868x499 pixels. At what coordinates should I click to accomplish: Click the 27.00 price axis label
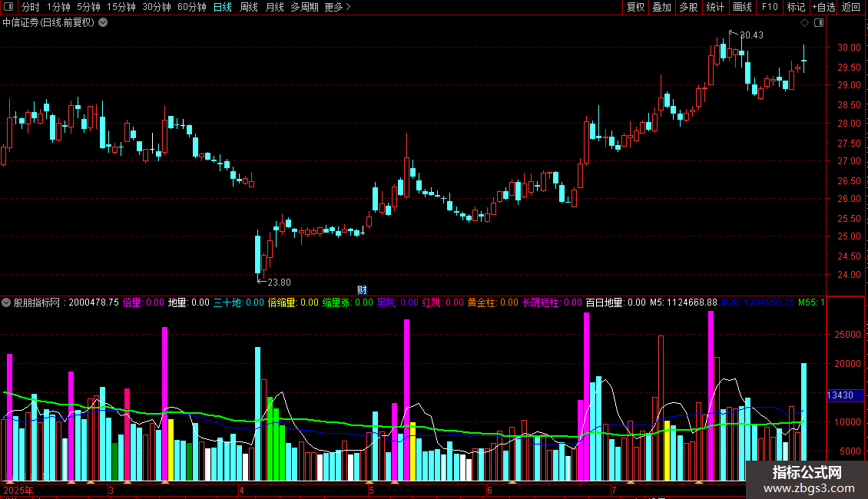[849, 161]
